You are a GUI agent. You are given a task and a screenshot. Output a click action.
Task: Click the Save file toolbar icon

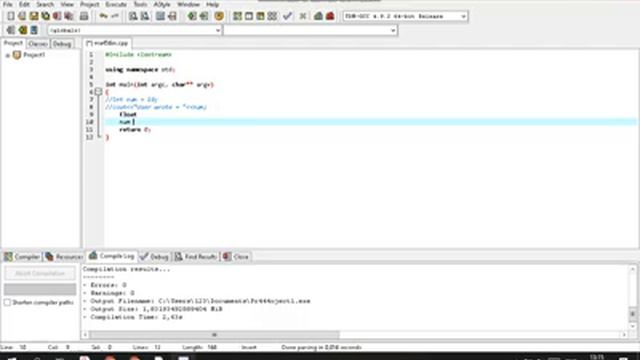click(34, 16)
